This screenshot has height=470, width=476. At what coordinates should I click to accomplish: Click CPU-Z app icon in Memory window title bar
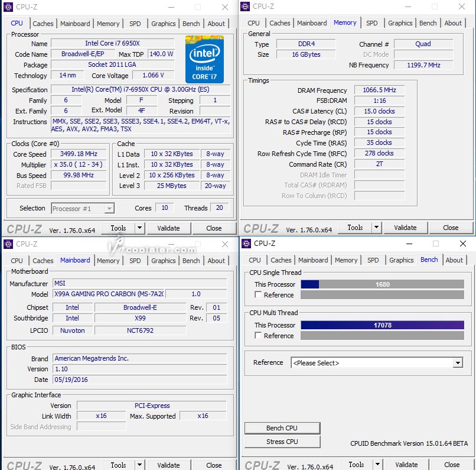click(x=245, y=7)
